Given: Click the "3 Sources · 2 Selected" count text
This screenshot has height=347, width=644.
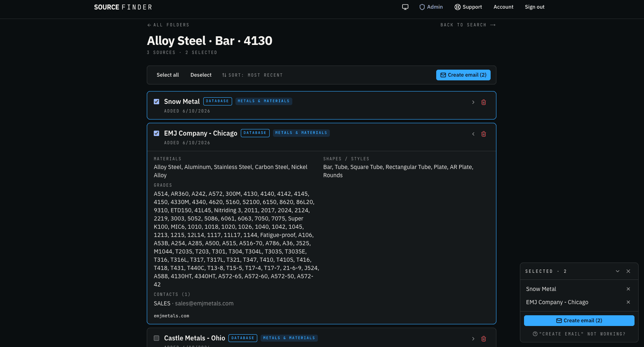Looking at the screenshot, I should (182, 53).
